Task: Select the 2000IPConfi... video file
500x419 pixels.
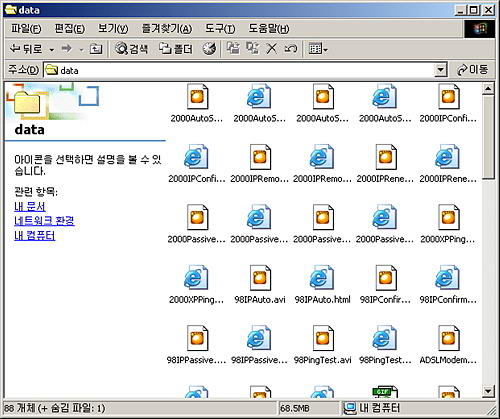Action: [448, 103]
